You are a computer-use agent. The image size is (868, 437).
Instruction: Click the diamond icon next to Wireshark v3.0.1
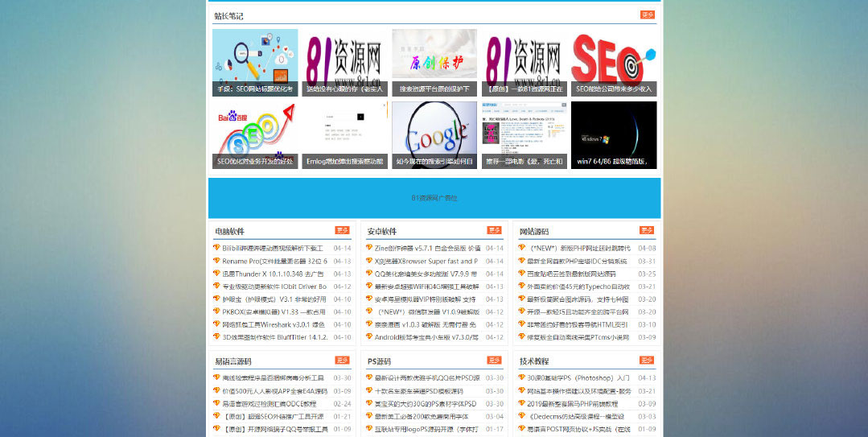pos(216,324)
